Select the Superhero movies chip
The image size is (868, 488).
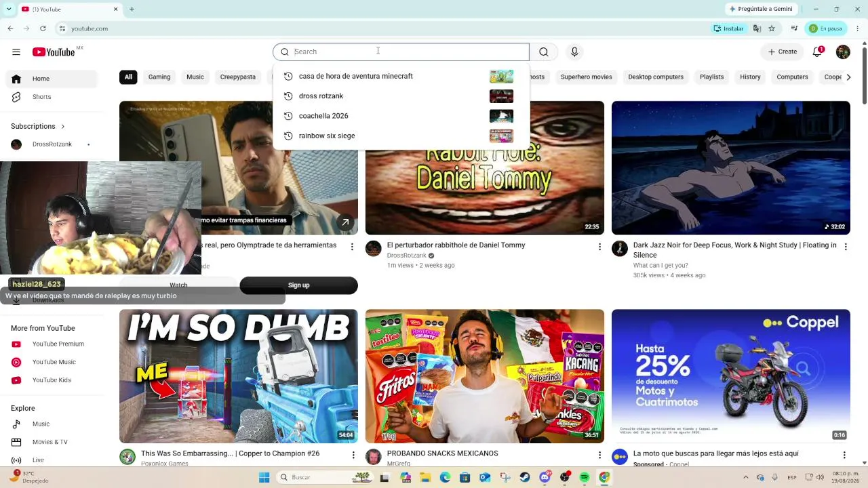(x=587, y=77)
